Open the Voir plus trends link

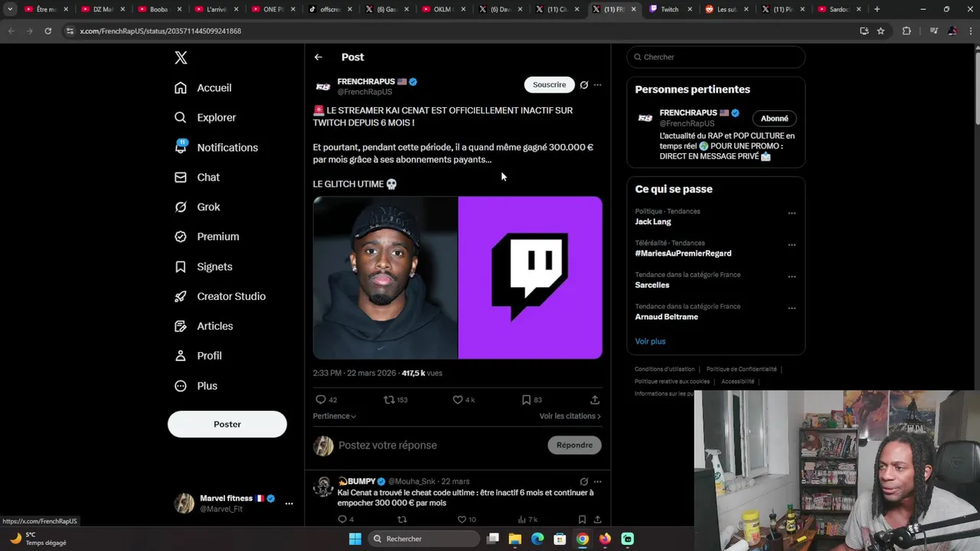[650, 341]
